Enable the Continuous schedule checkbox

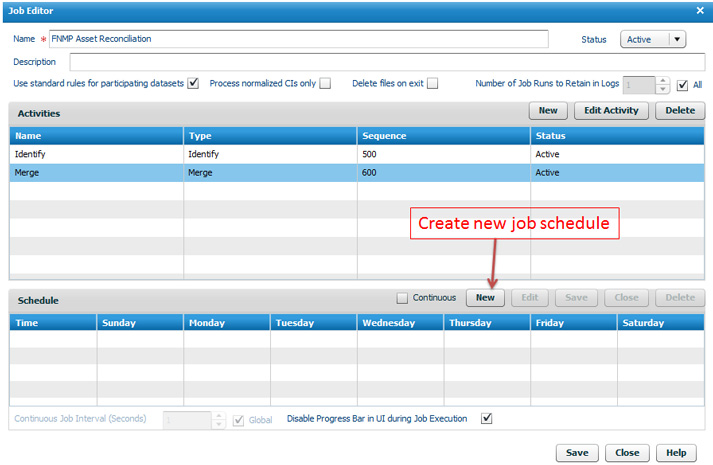(x=402, y=298)
